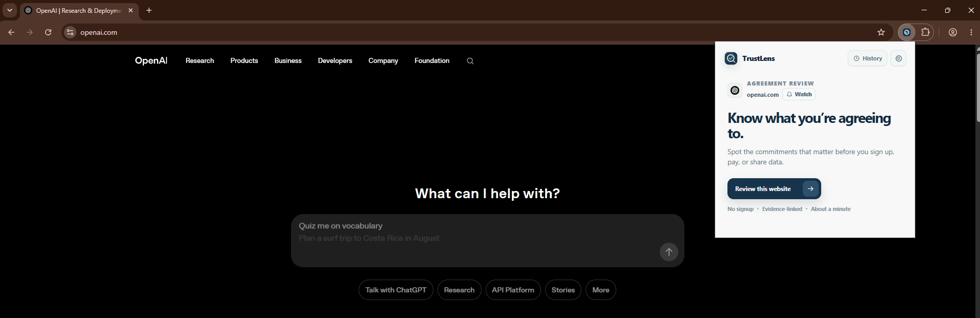
Task: Open the Company nav menu
Action: coord(383,60)
